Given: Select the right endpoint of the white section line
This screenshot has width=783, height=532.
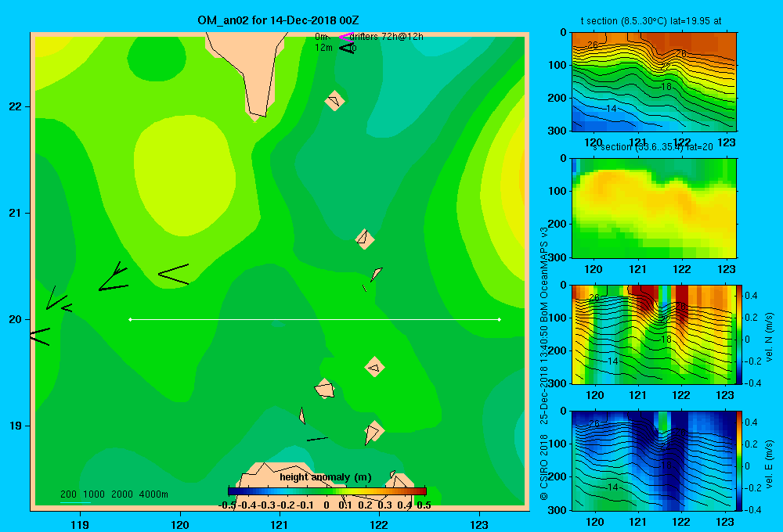Looking at the screenshot, I should click(500, 319).
